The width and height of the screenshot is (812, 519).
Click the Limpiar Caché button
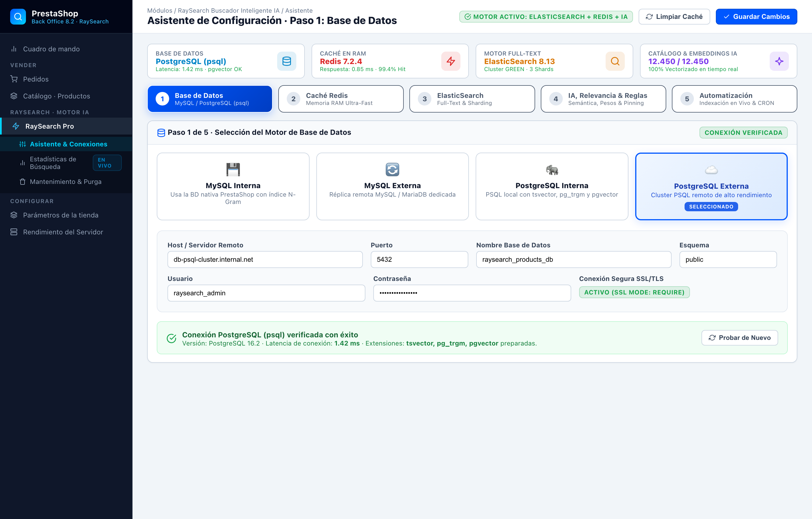click(674, 17)
